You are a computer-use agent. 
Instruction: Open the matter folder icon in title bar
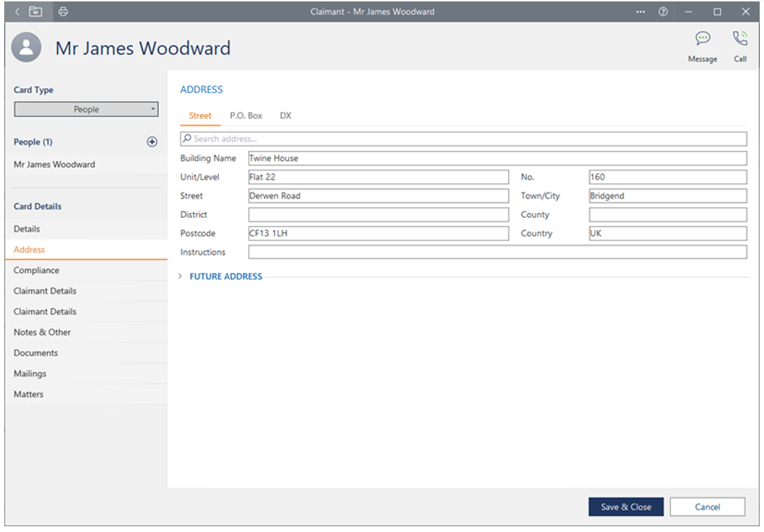pyautogui.click(x=35, y=12)
